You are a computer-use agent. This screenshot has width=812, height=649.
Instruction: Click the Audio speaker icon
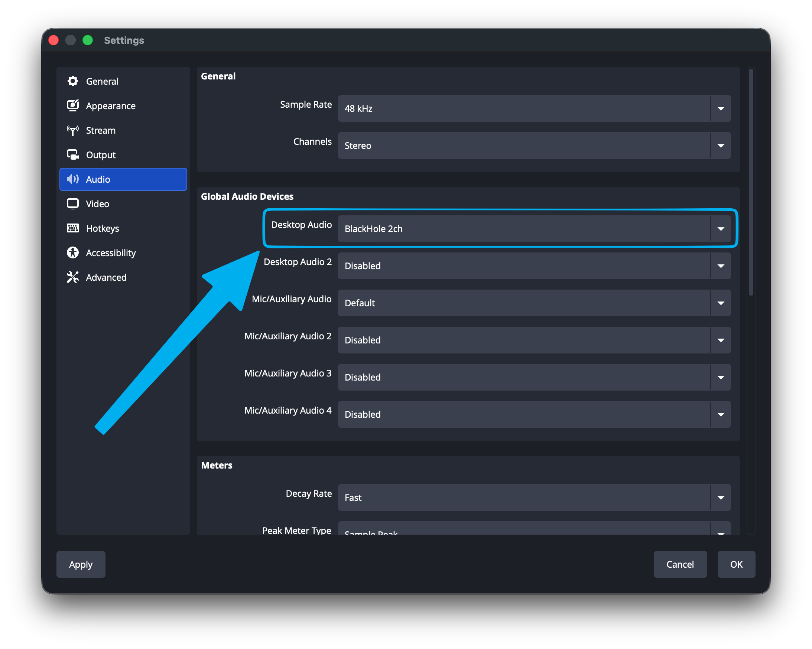[73, 179]
